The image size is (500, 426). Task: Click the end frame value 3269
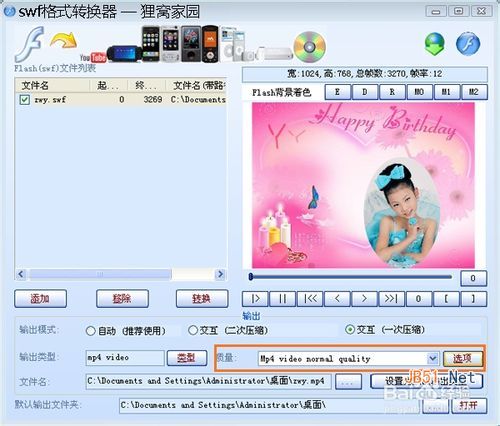[153, 99]
